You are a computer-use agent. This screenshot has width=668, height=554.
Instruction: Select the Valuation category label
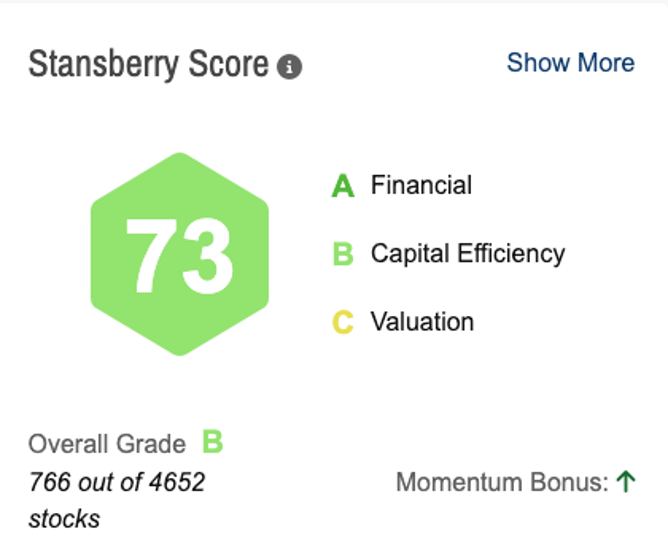[422, 322]
